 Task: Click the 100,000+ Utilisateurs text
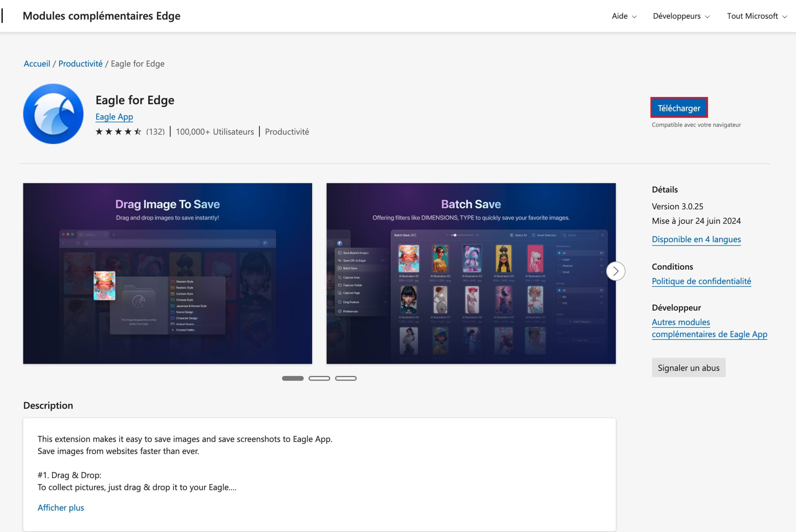point(215,132)
